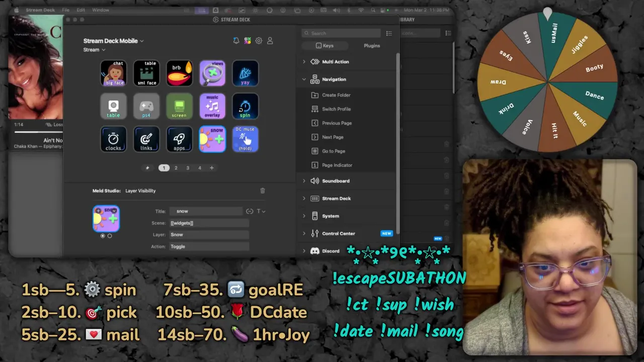Select the links folder key

pyautogui.click(x=146, y=139)
